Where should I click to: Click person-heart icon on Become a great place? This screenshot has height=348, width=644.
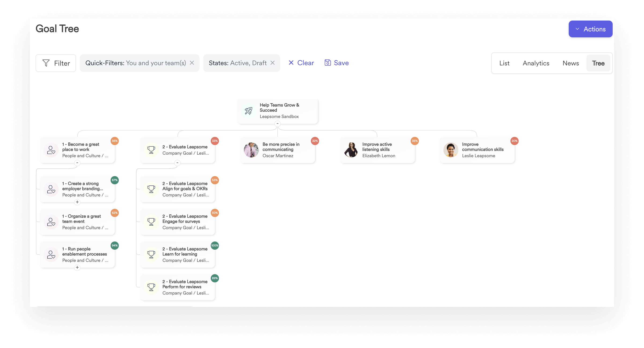[x=51, y=150]
